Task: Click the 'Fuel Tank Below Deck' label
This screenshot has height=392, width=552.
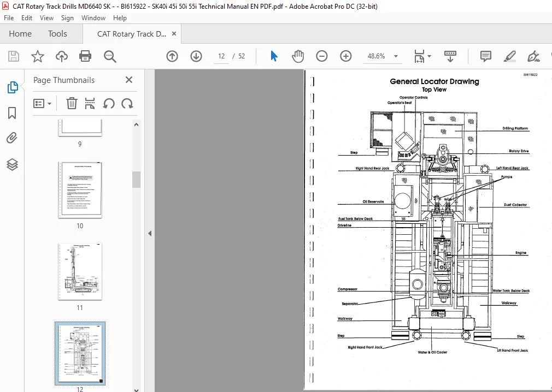Action: [x=356, y=219]
